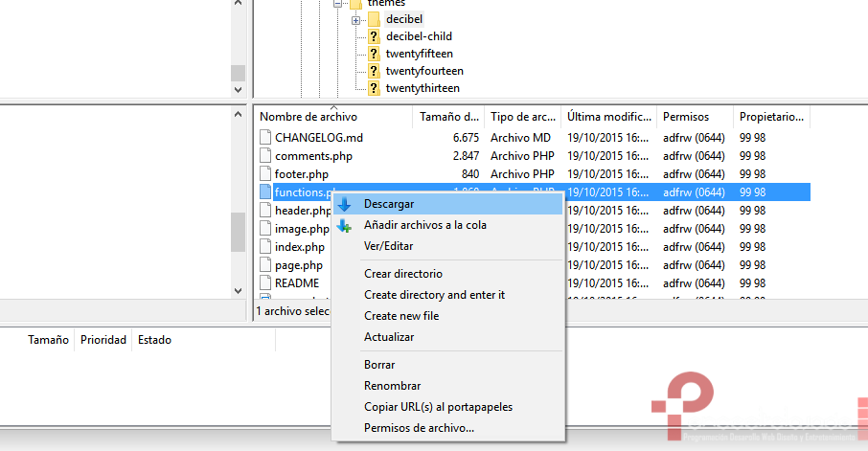
Task: Click the Descargar download arrow icon
Action: pos(344,204)
